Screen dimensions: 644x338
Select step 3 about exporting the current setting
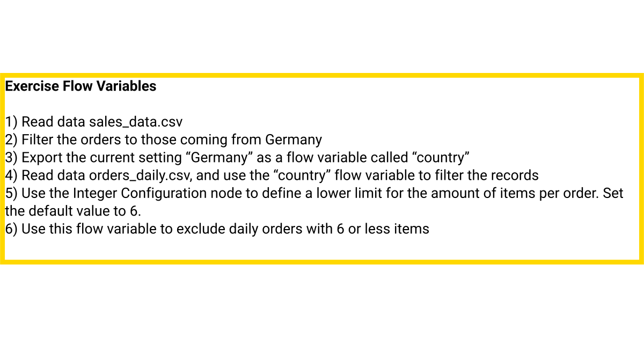pyautogui.click(x=238, y=158)
